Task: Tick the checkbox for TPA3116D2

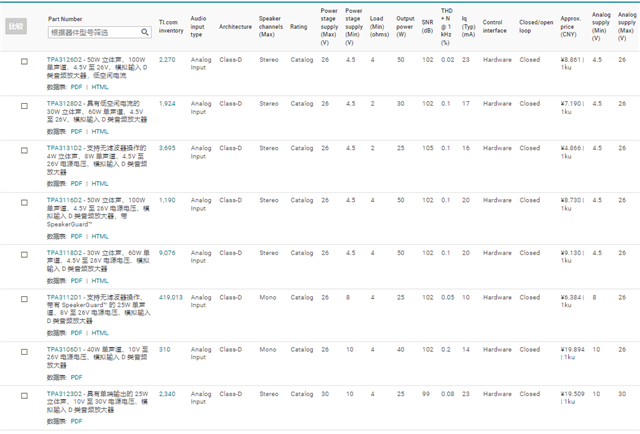Action: click(x=24, y=203)
